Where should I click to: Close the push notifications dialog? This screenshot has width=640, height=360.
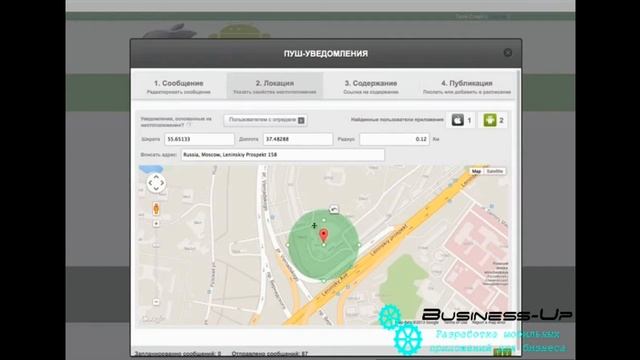508,53
